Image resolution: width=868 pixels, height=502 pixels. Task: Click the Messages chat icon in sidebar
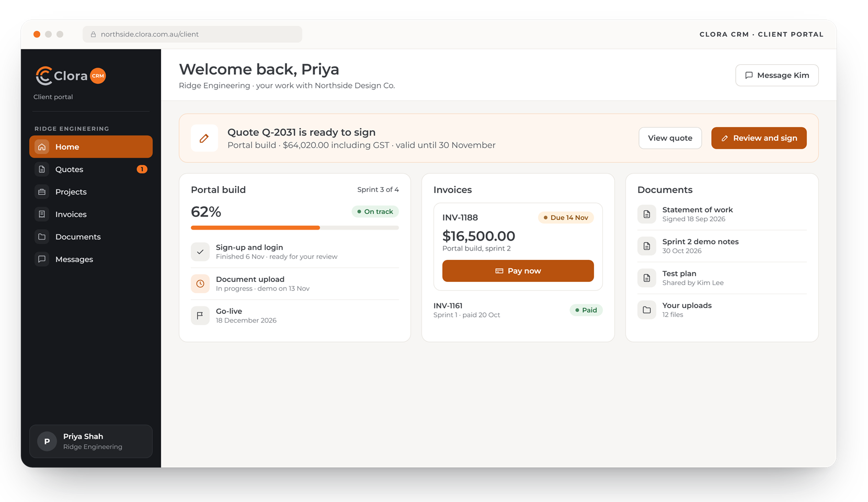[42, 259]
